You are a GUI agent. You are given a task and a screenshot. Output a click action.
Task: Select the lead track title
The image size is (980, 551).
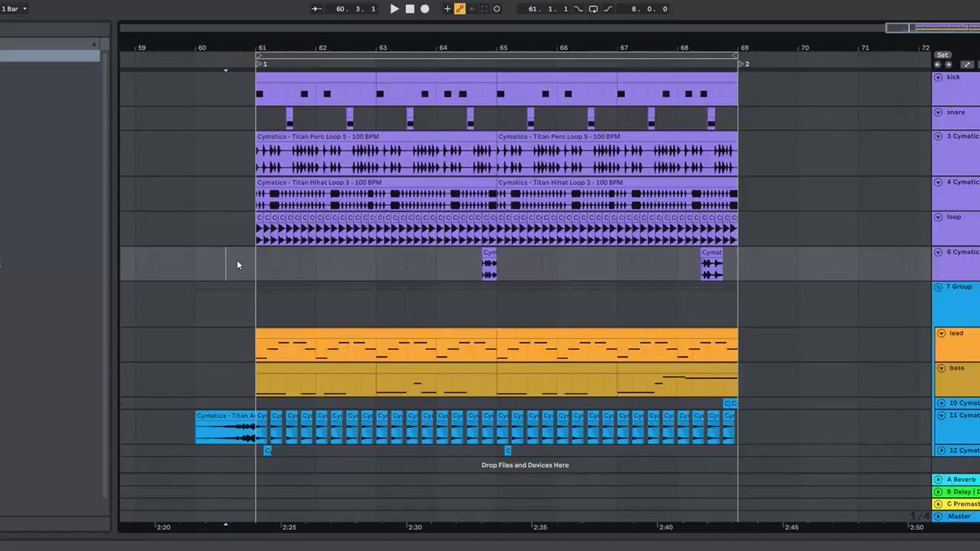click(956, 333)
